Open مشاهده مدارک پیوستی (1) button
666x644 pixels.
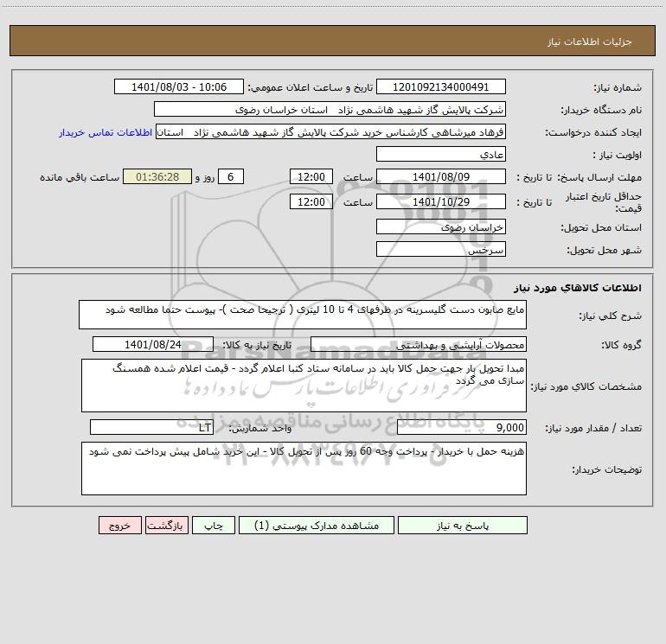tap(316, 526)
